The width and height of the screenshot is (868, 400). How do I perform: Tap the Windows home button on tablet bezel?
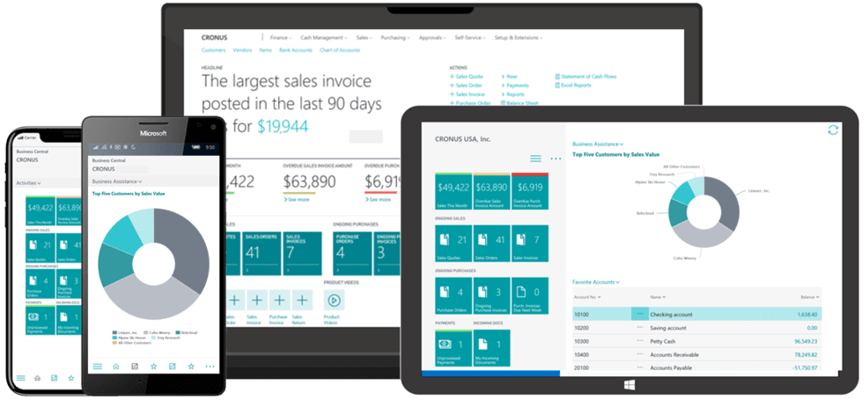point(629,384)
